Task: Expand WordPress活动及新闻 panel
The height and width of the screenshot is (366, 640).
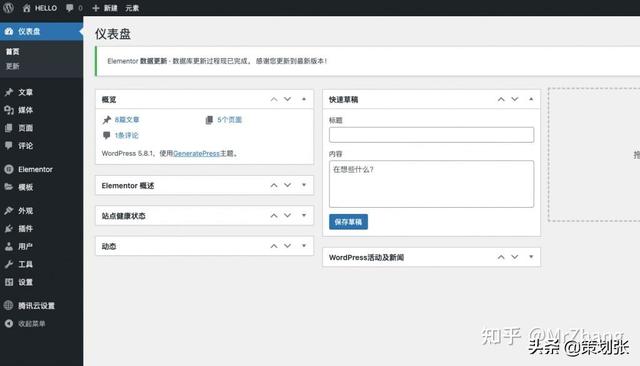Action: point(531,257)
